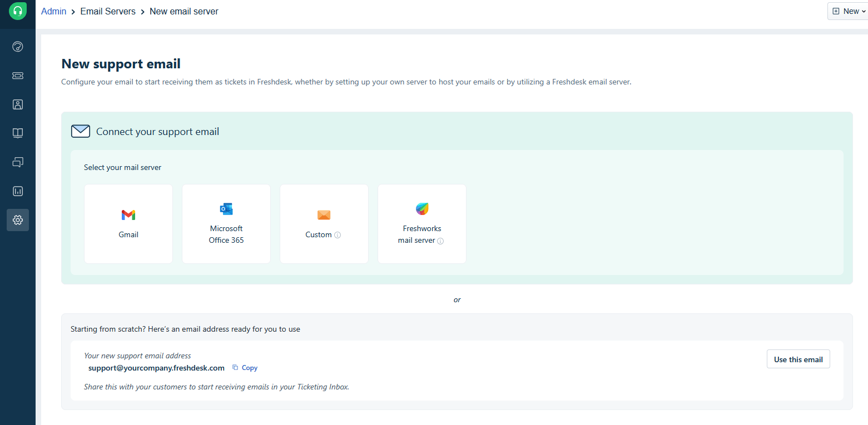Click the Use this email button

798,359
